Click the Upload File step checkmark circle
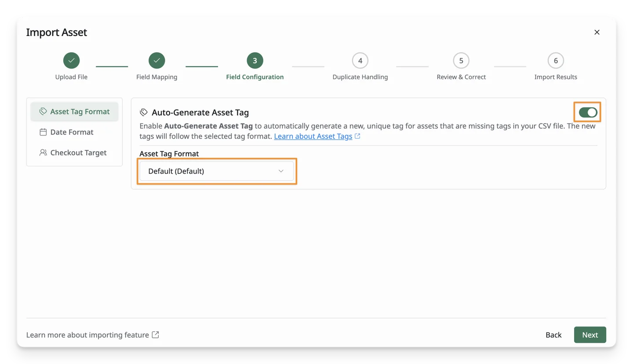Image resolution: width=633 pixels, height=364 pixels. (71, 61)
